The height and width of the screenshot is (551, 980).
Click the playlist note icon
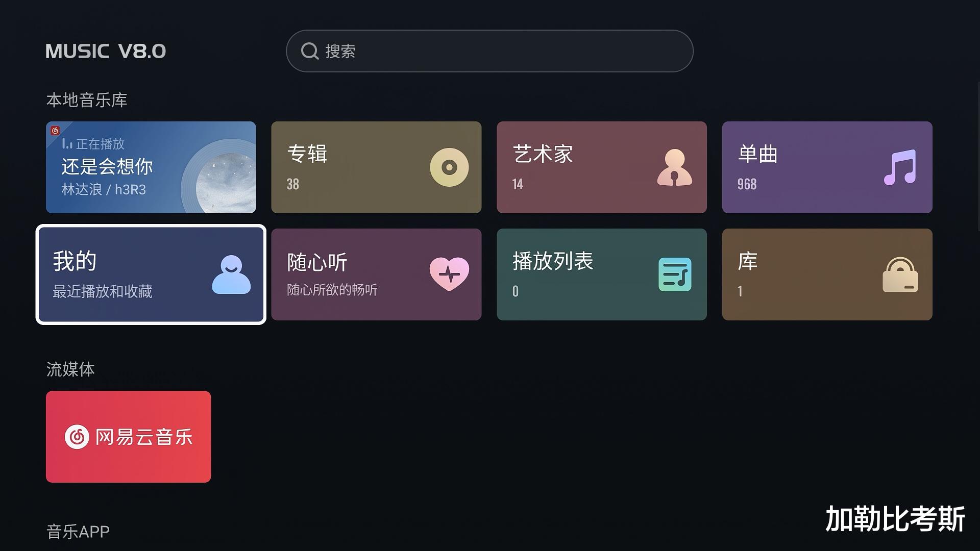coord(675,274)
